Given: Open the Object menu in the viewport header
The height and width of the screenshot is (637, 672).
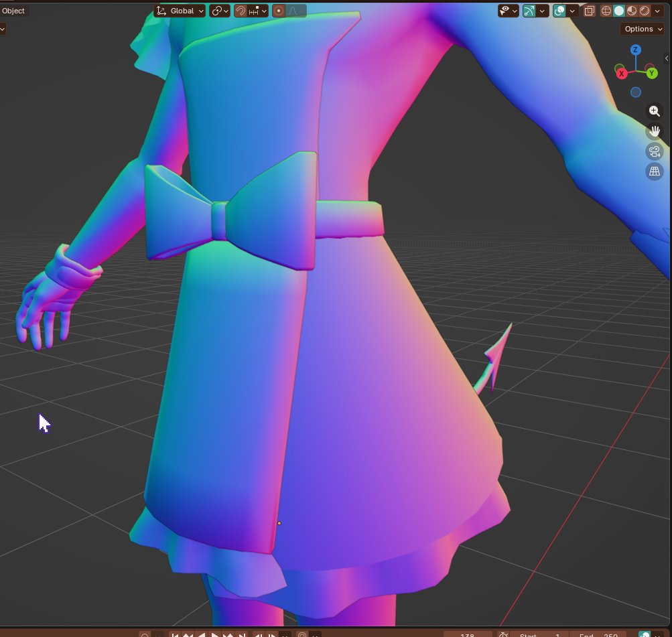Looking at the screenshot, I should (13, 11).
